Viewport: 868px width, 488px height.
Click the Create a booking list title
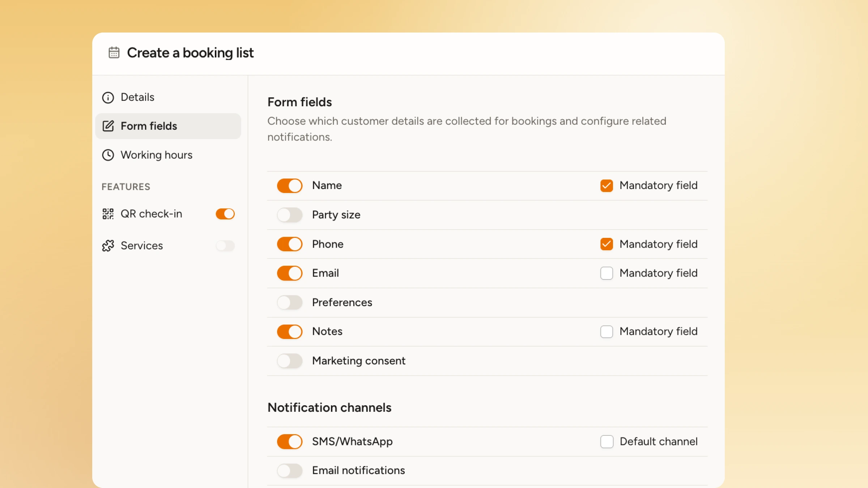[190, 53]
